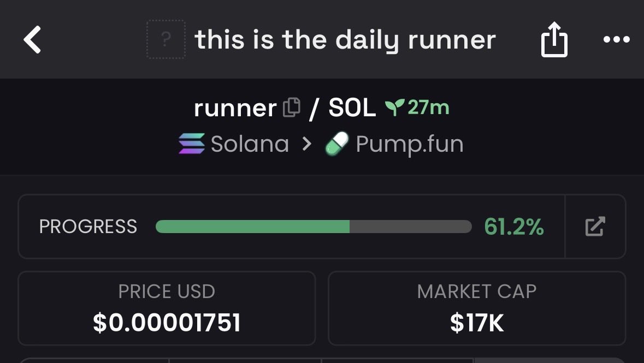
Task: Tap the PRICE USD card
Action: [x=167, y=308]
